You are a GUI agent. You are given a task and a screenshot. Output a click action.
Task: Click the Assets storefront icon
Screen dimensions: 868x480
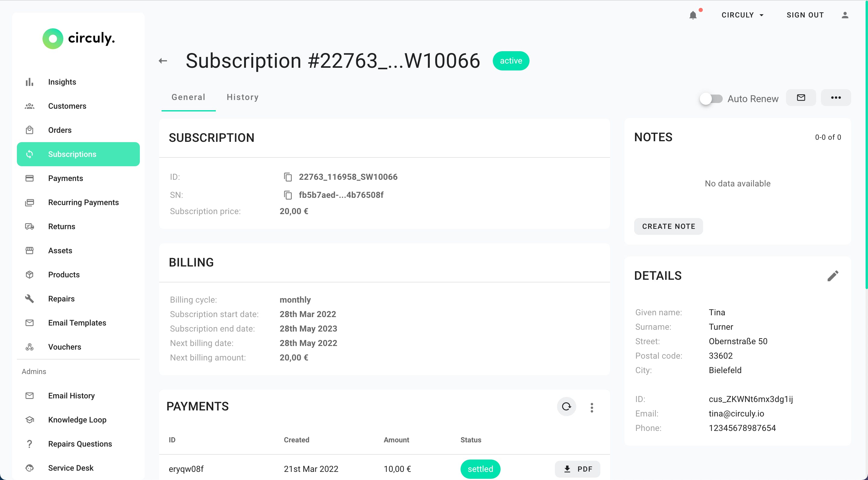tap(30, 251)
